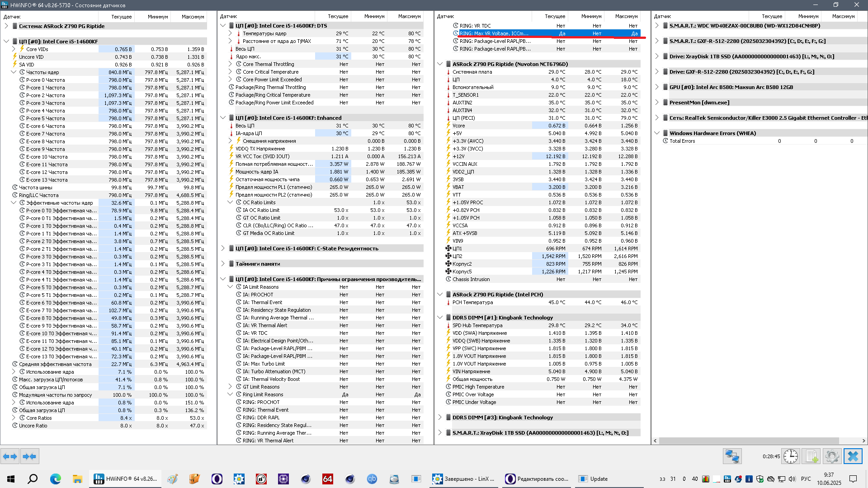Click AIDA64 icon in taskbar
Image resolution: width=868 pixels, height=488 pixels.
pyautogui.click(x=327, y=479)
